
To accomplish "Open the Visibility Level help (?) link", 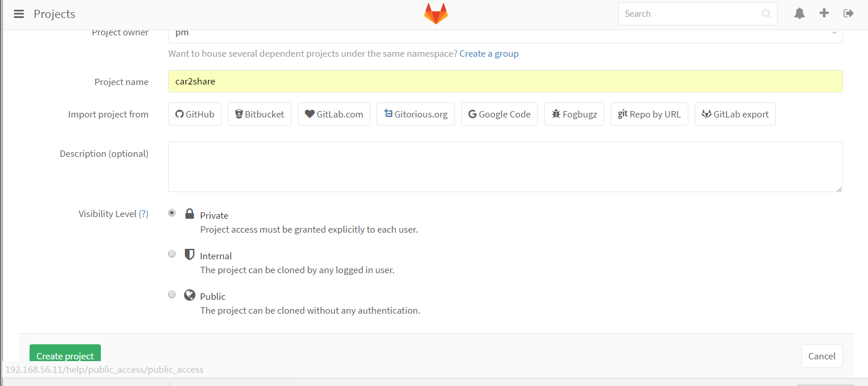I will 143,214.
